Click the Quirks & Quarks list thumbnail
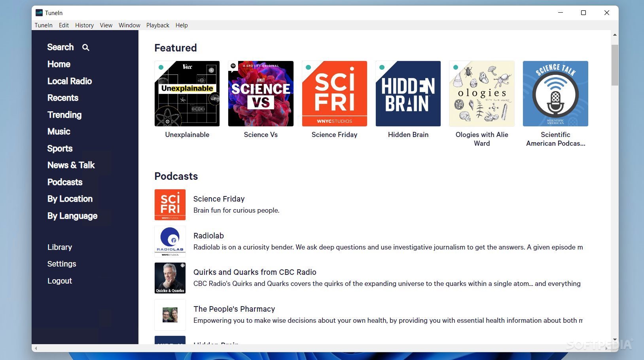The image size is (644, 360). coord(170,278)
